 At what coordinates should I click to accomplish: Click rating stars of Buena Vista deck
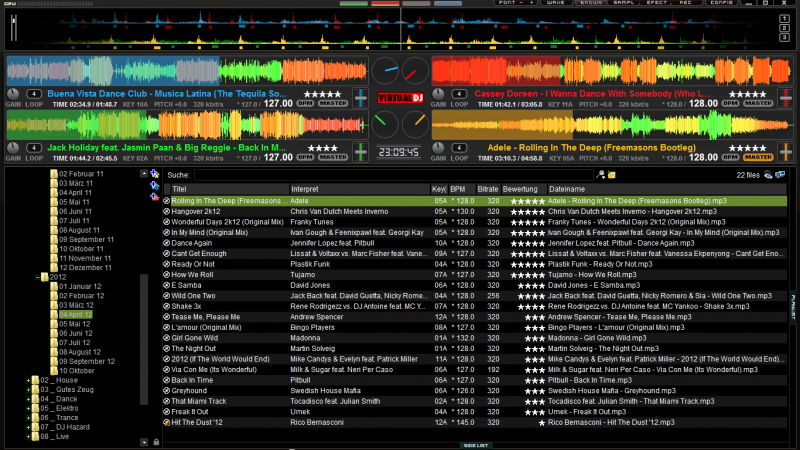click(322, 94)
